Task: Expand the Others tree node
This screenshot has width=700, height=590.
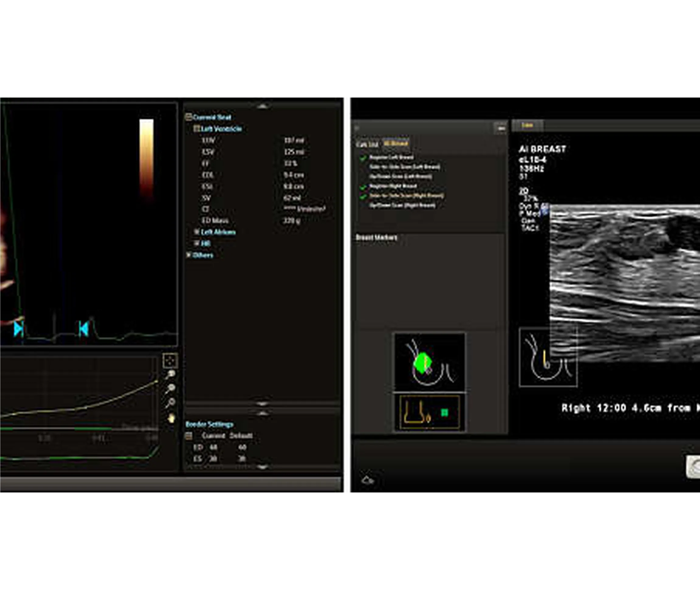Action: pos(189,255)
